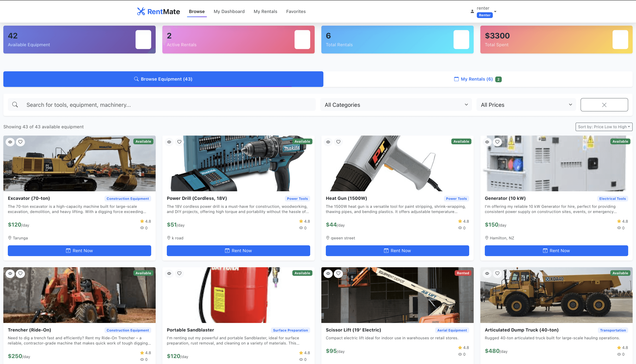Click the search magnifier icon in the search bar

15,105
